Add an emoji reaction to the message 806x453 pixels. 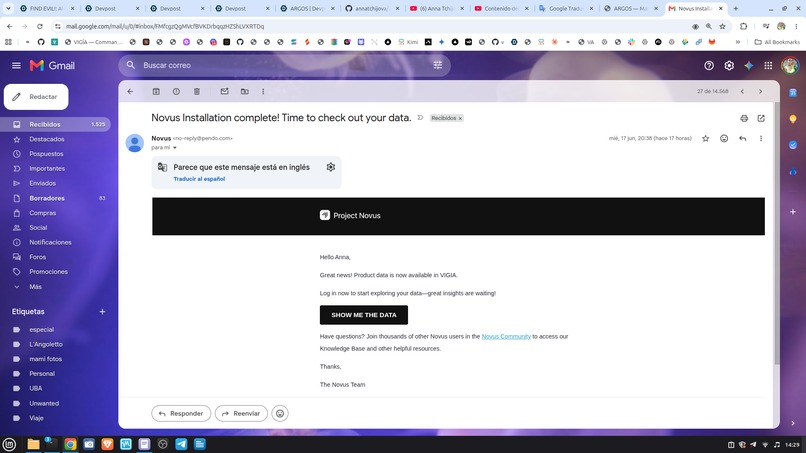724,138
